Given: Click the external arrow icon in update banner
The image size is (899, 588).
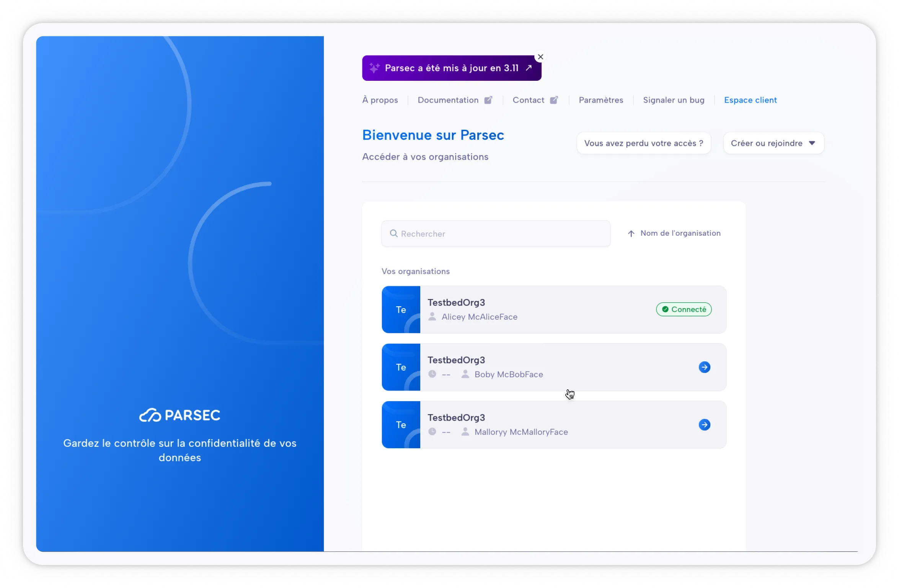Looking at the screenshot, I should pyautogui.click(x=529, y=68).
